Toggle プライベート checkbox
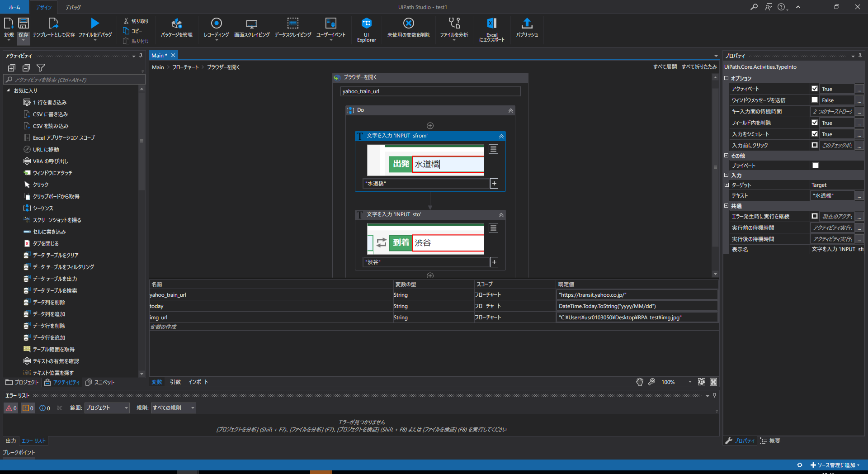868x474 pixels. (x=816, y=166)
